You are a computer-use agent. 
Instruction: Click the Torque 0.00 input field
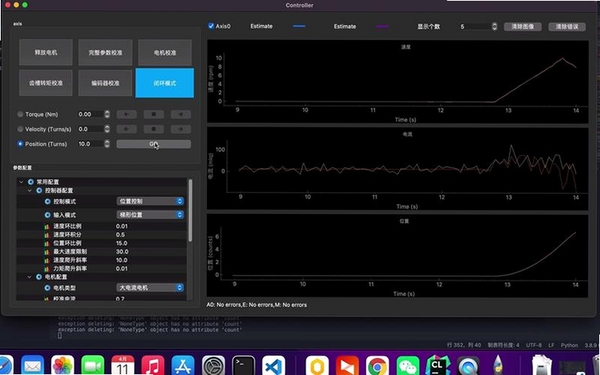pyautogui.click(x=91, y=114)
